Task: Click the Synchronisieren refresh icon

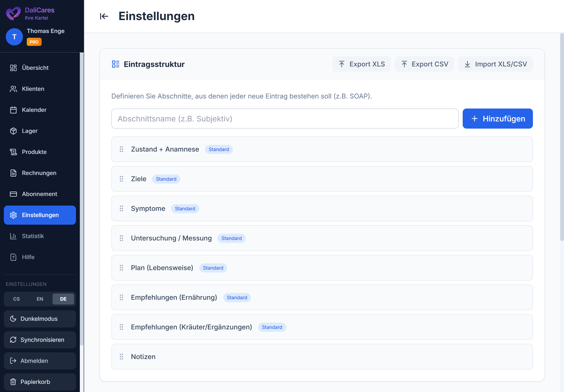Action: (13, 340)
